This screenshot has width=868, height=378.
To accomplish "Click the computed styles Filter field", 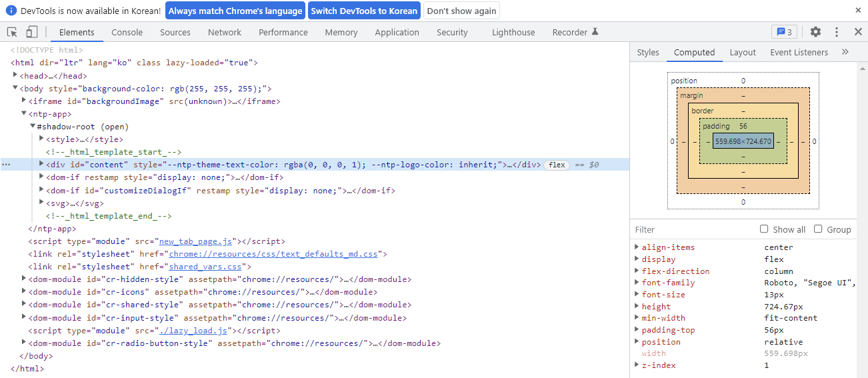I will tap(693, 229).
